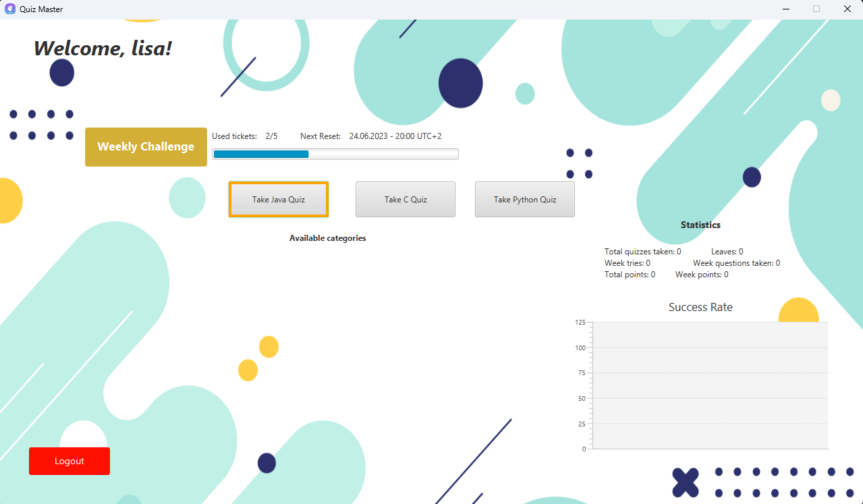This screenshot has width=863, height=504.
Task: Click the Welcome, lisa! greeting
Action: click(x=103, y=48)
